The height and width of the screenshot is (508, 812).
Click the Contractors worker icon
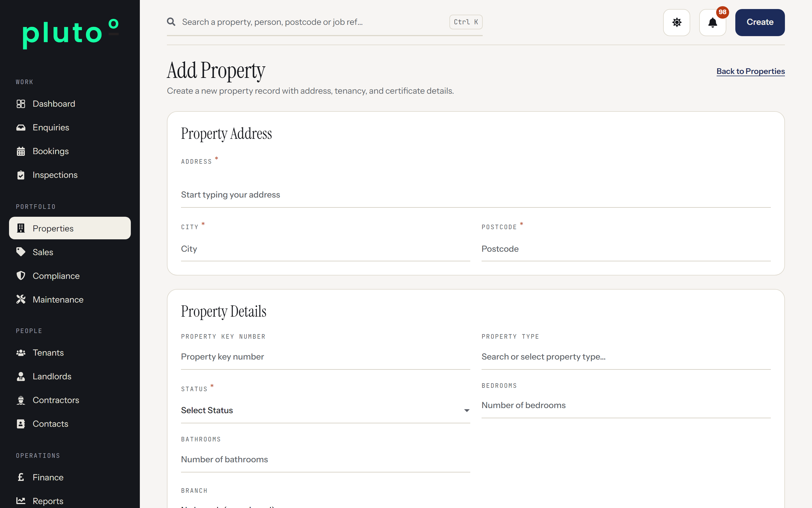[x=21, y=400]
